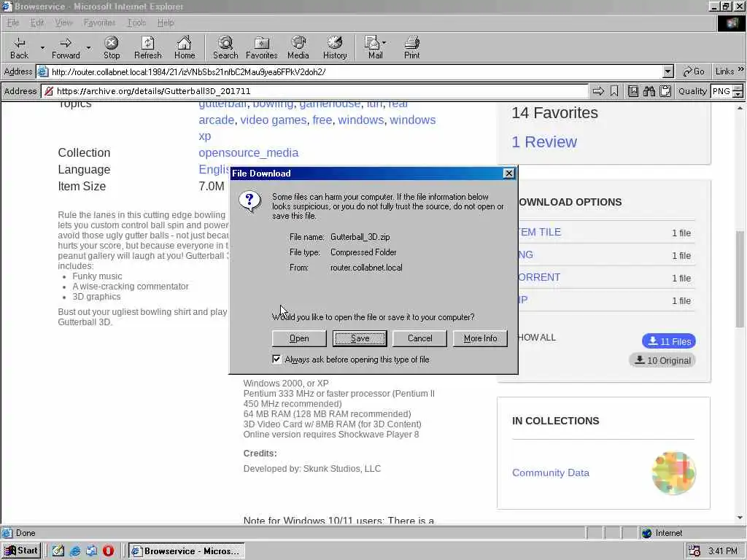Click the page icon in IE address bar

43,72
